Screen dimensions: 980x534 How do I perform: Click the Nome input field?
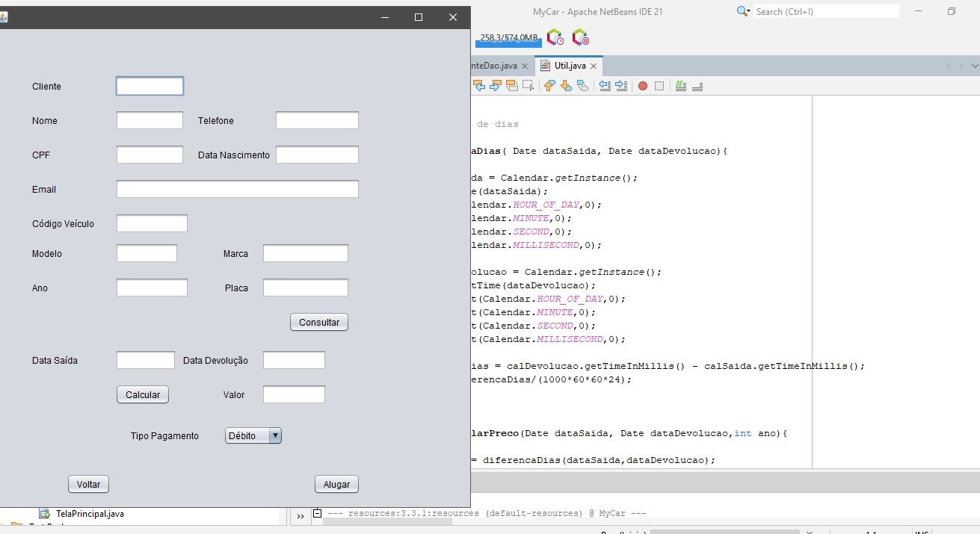[x=150, y=120]
